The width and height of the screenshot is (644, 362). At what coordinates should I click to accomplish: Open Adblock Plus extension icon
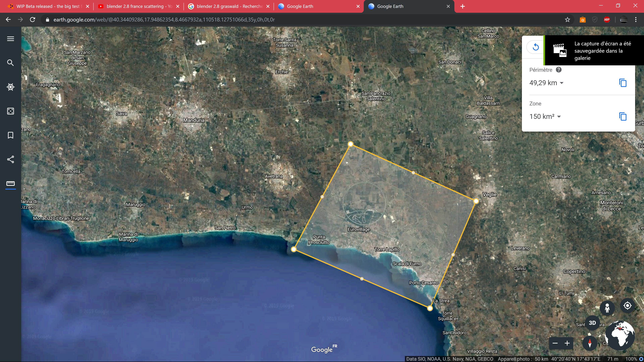tap(607, 19)
